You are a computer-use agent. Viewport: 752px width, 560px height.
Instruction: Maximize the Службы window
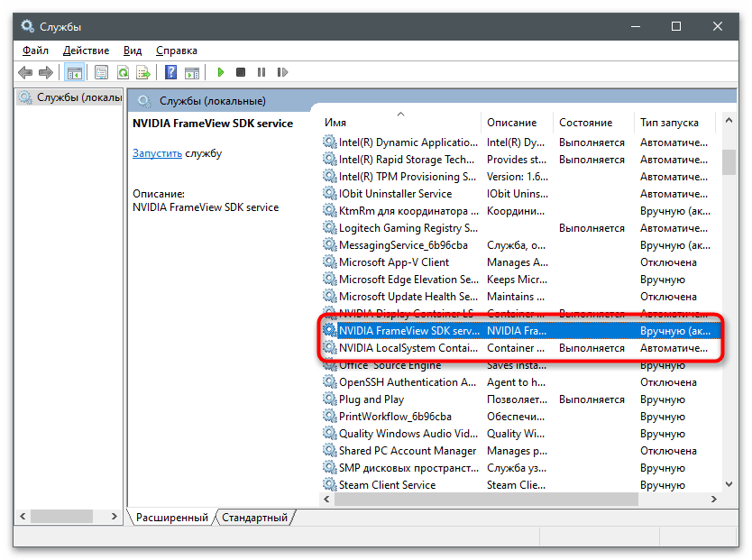pyautogui.click(x=676, y=26)
